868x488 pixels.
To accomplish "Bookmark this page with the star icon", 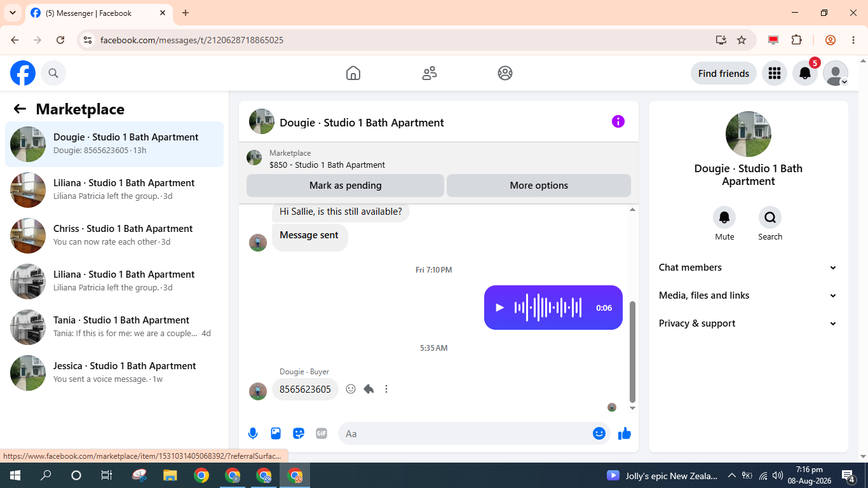I will point(742,40).
